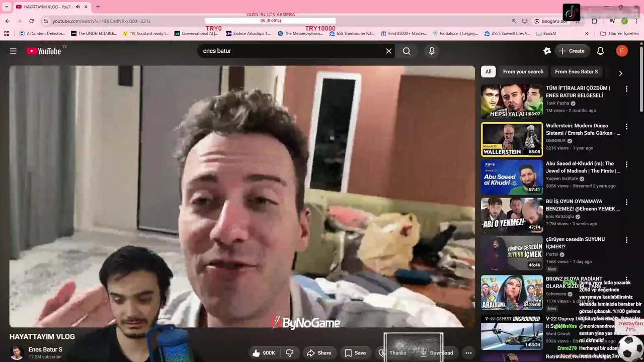This screenshot has width=644, height=362.
Task: Click the sparkle icon beside Create
Action: tap(547, 51)
